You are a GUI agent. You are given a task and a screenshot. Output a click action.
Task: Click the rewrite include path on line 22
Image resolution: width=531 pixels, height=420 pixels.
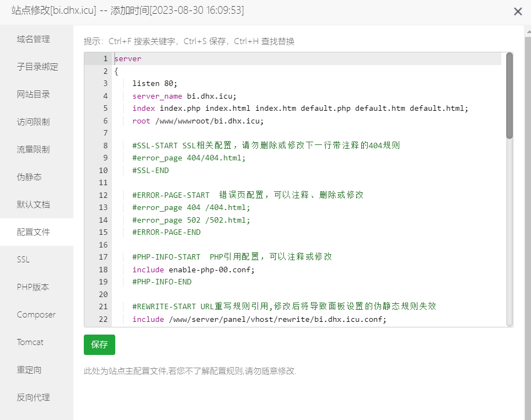click(x=277, y=320)
